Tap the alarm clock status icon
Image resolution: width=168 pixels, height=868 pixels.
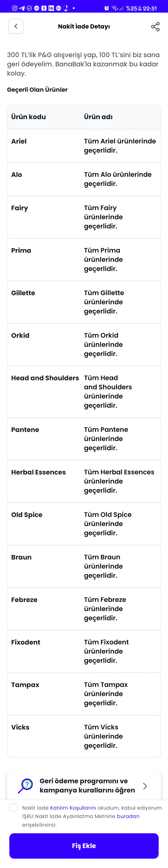click(107, 8)
